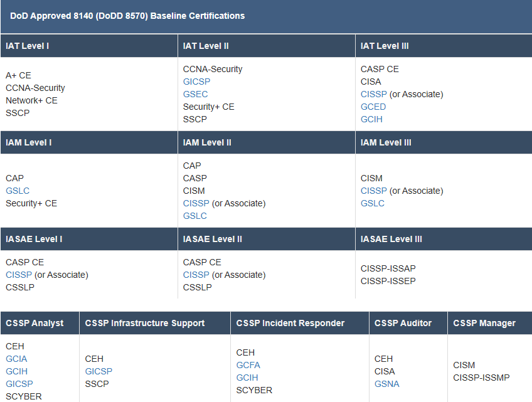532x402 pixels.
Task: Click CAP in the IAM Level I cell
Action: pyautogui.click(x=14, y=179)
